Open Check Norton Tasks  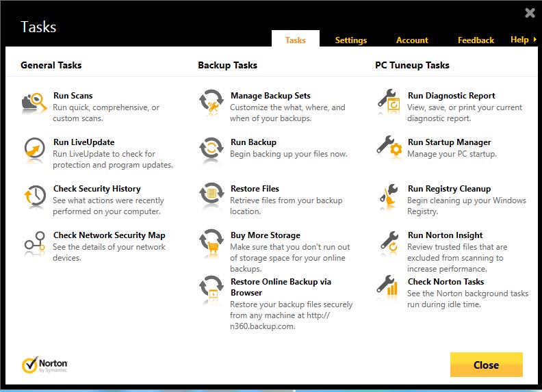coord(446,281)
